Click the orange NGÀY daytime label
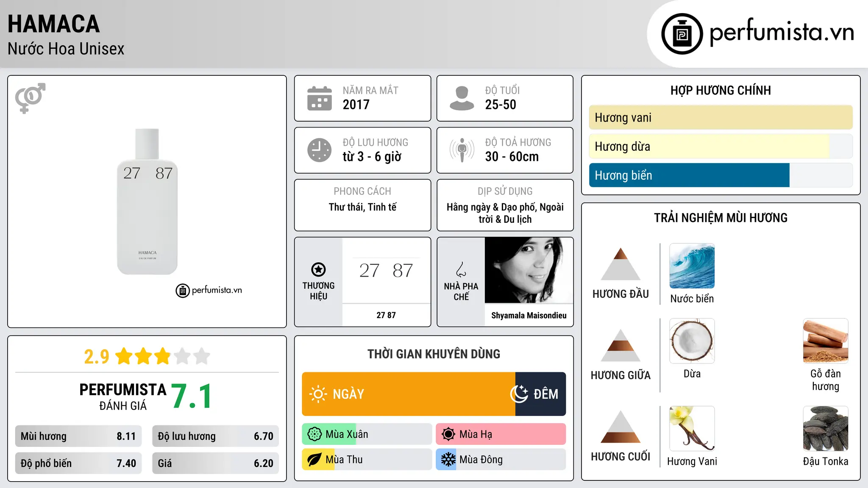Image resolution: width=868 pixels, height=488 pixels. (348, 394)
